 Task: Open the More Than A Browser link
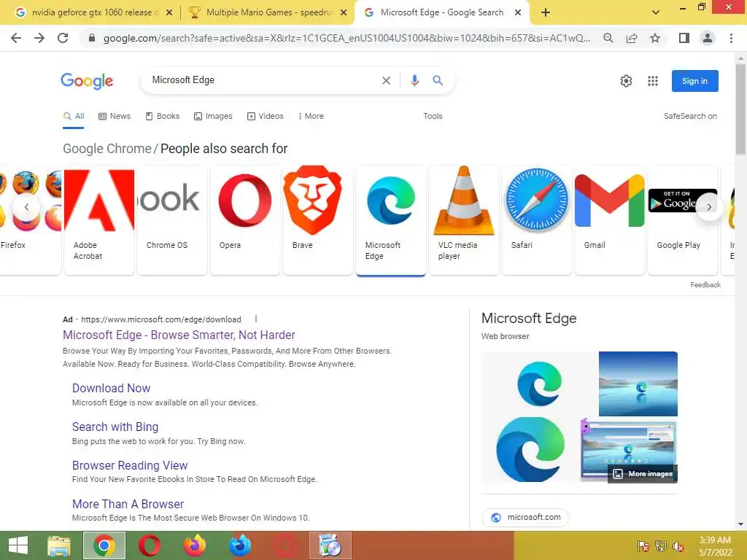[x=128, y=504]
